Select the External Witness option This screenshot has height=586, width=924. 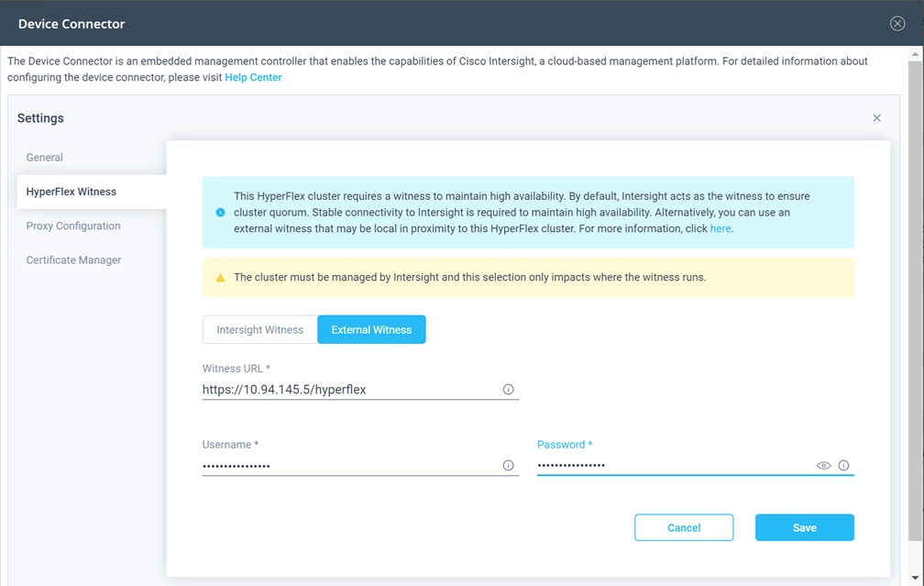click(x=371, y=329)
